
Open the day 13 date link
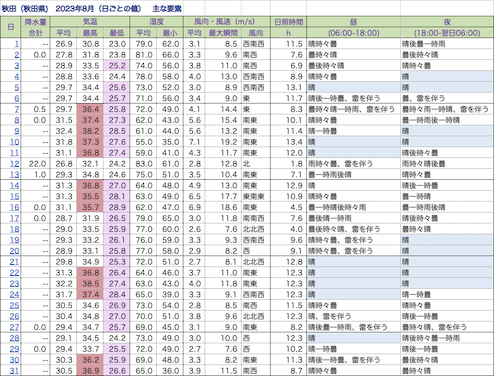click(x=14, y=175)
